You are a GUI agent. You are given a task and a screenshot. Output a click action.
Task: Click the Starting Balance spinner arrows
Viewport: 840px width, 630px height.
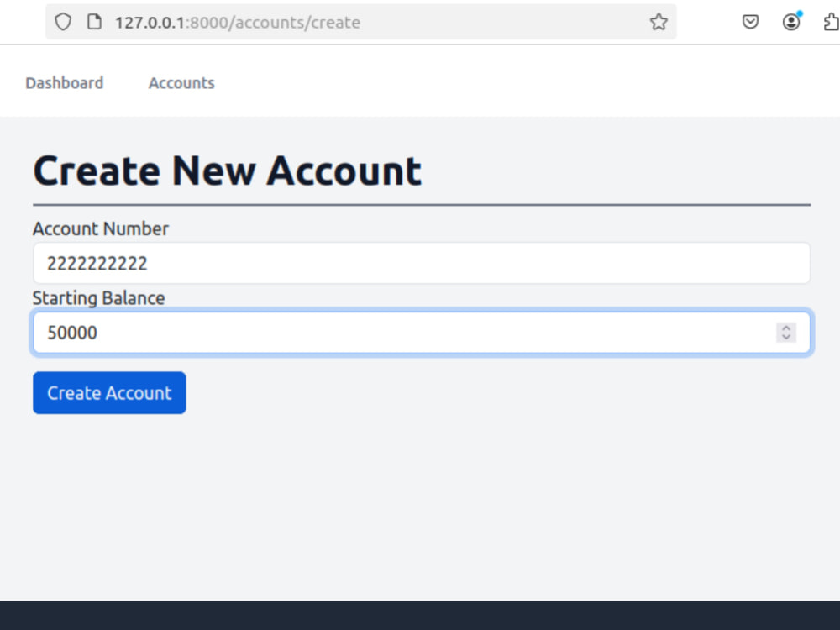click(x=786, y=332)
